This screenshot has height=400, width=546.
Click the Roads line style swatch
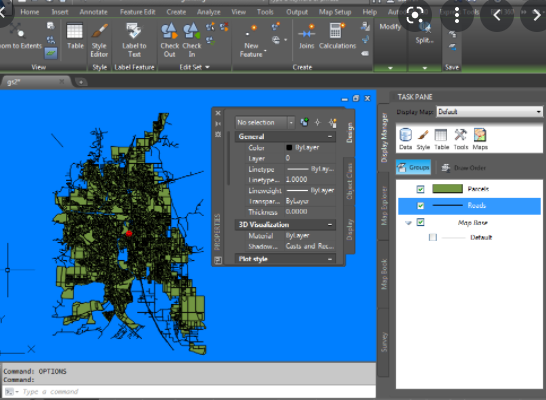pos(447,205)
